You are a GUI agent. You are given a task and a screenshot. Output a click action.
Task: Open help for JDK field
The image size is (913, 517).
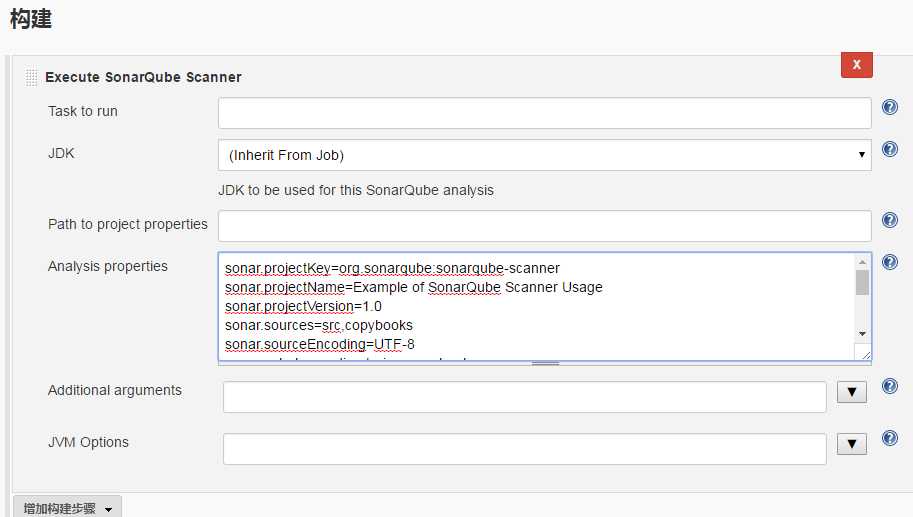(x=890, y=149)
